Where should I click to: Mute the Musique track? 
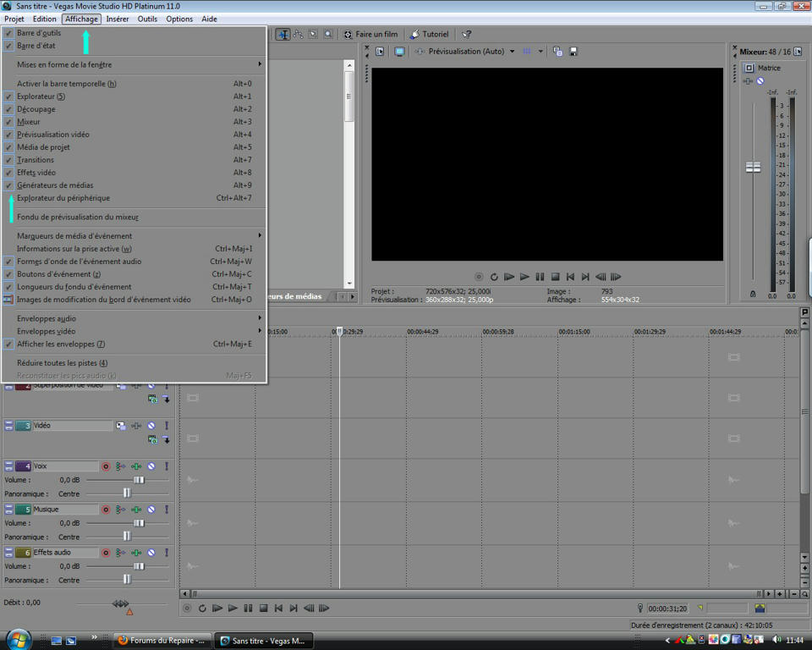[151, 510]
